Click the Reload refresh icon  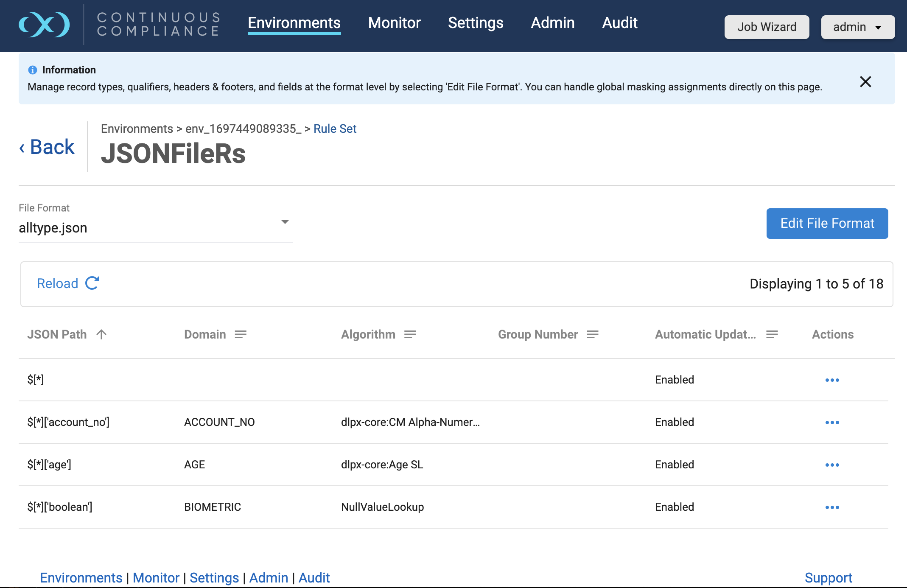[x=92, y=283]
